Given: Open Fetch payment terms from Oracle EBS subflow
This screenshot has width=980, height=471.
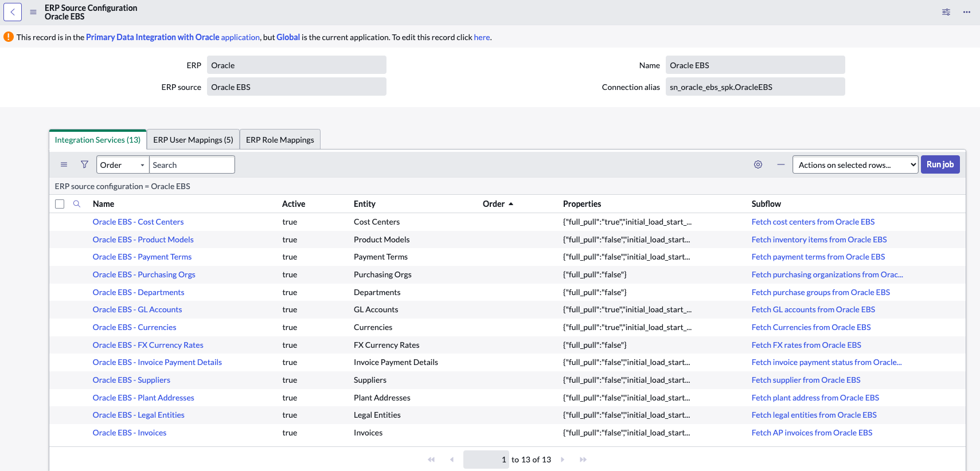Looking at the screenshot, I should 818,257.
